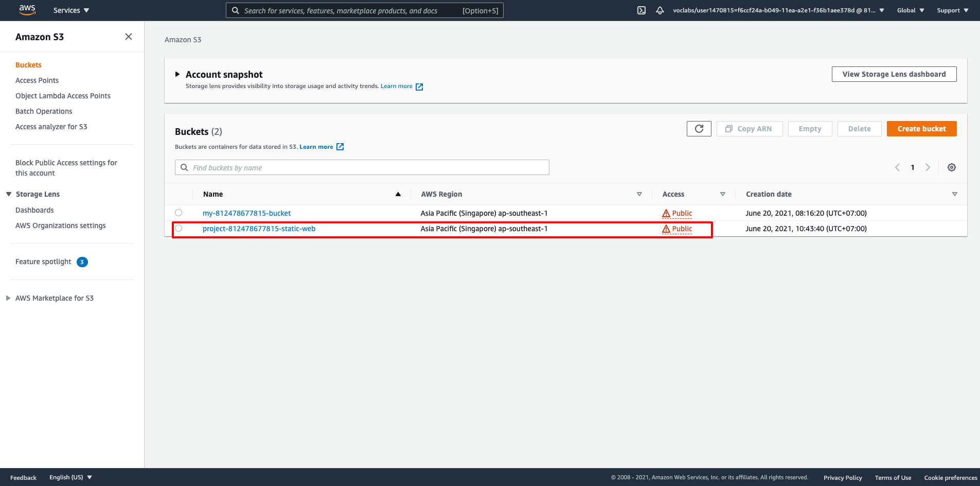
Task: Open the Buckets Learn more link
Action: pyautogui.click(x=316, y=147)
